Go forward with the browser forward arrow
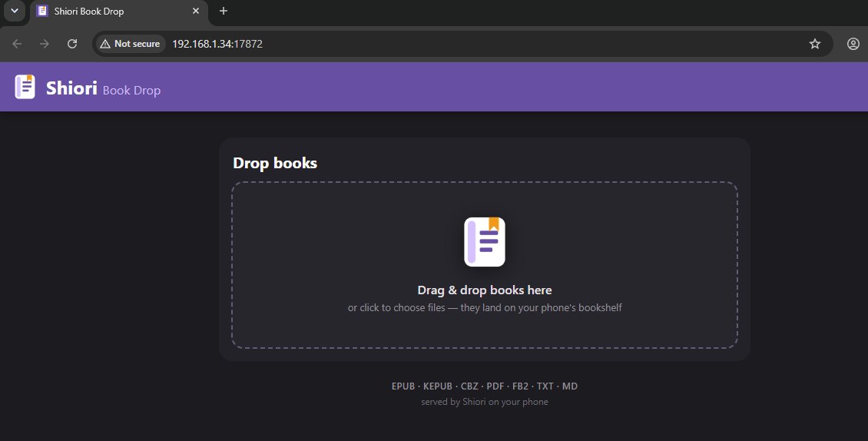Screen dimensions: 868x441 (45, 44)
